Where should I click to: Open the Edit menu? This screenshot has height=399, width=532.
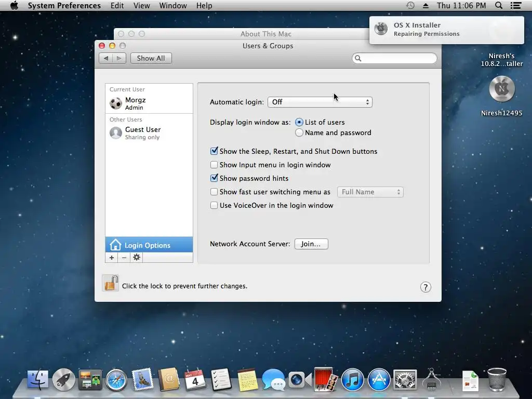click(x=117, y=5)
